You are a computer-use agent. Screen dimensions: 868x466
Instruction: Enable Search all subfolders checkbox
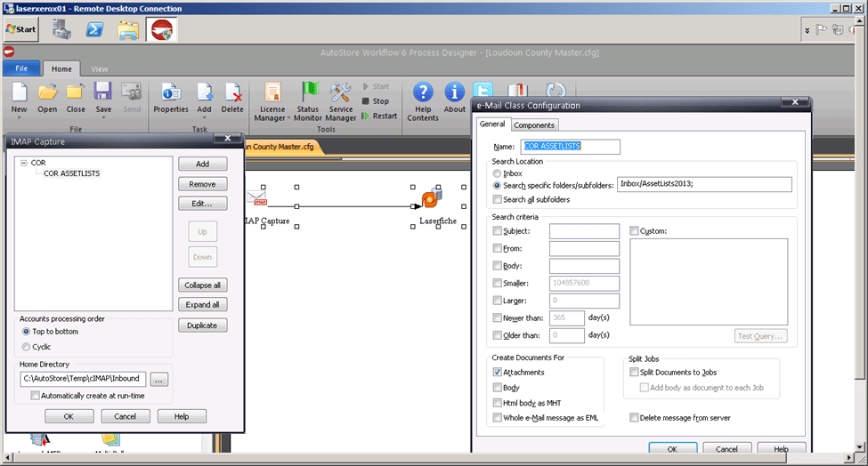[x=497, y=199]
